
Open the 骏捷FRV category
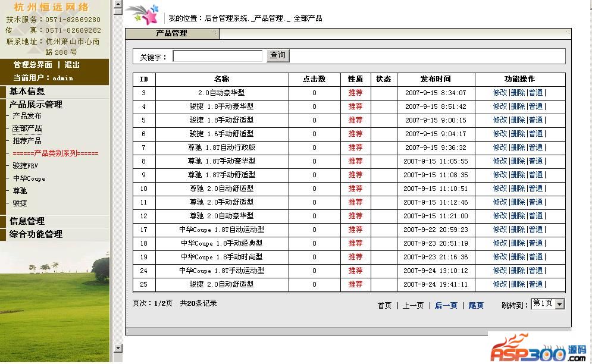26,166
